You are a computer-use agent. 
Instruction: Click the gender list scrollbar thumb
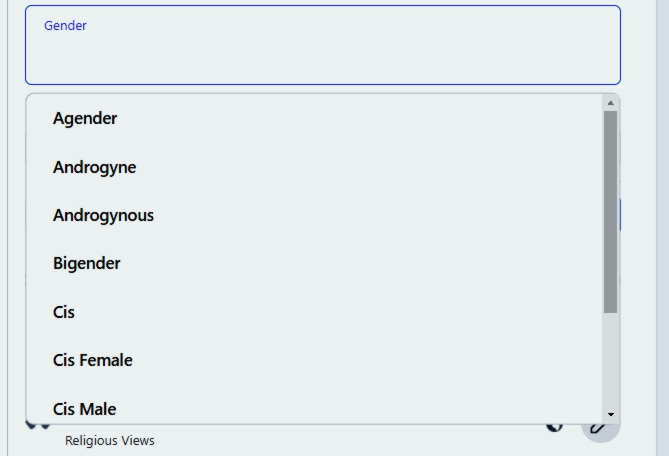[x=610, y=210]
